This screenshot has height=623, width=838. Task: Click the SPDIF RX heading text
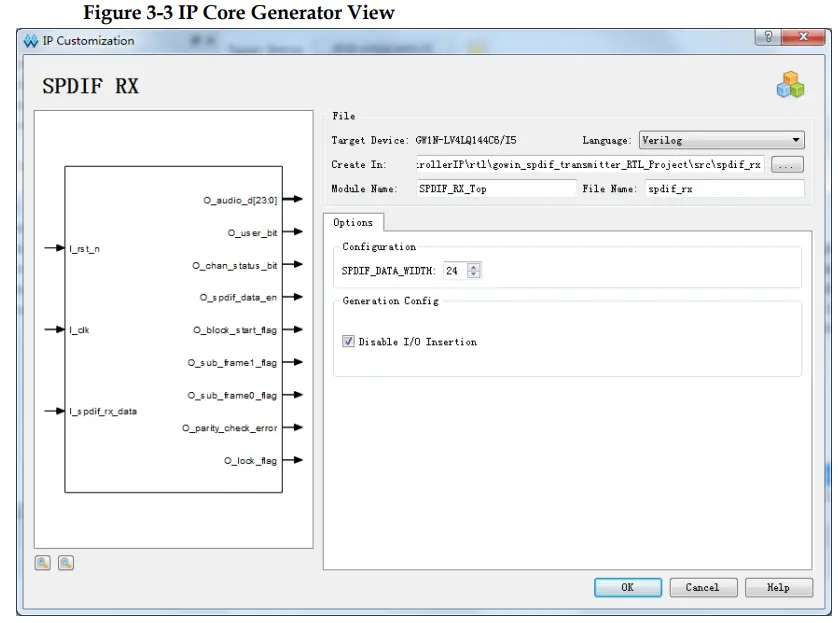coord(90,86)
